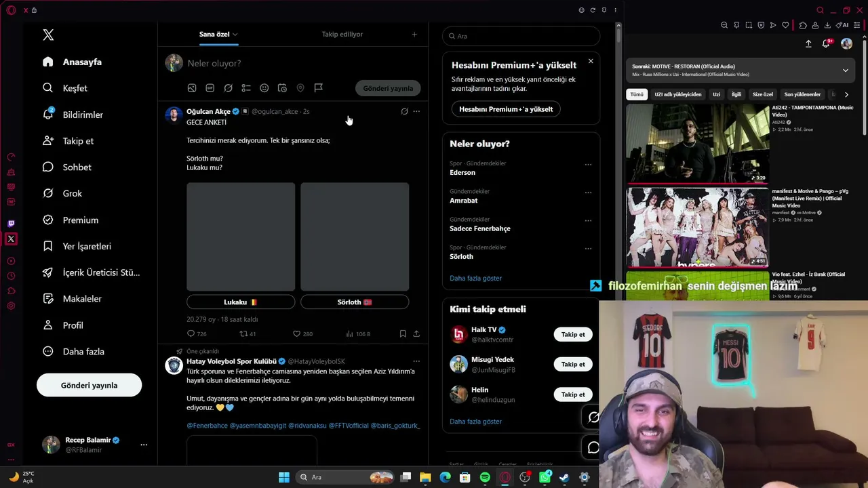Open Keşfet in X sidebar
Screen dimensions: 868x488
tap(65, 88)
